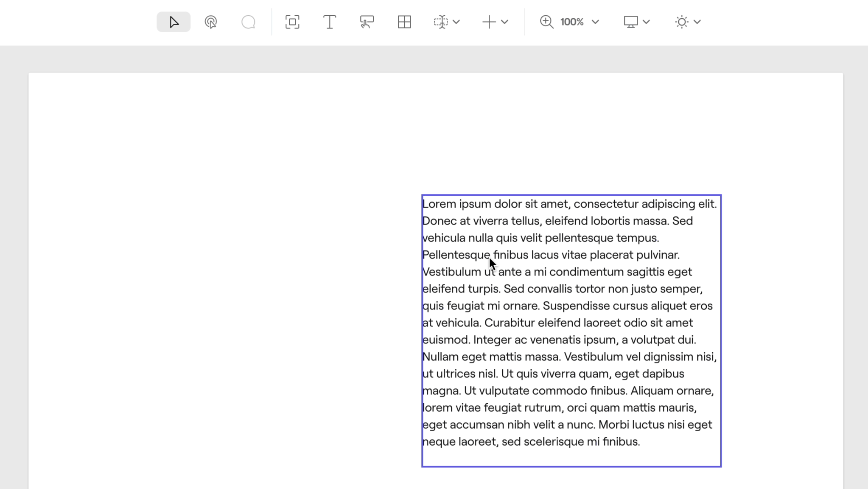Click the 100% zoom value

(572, 22)
